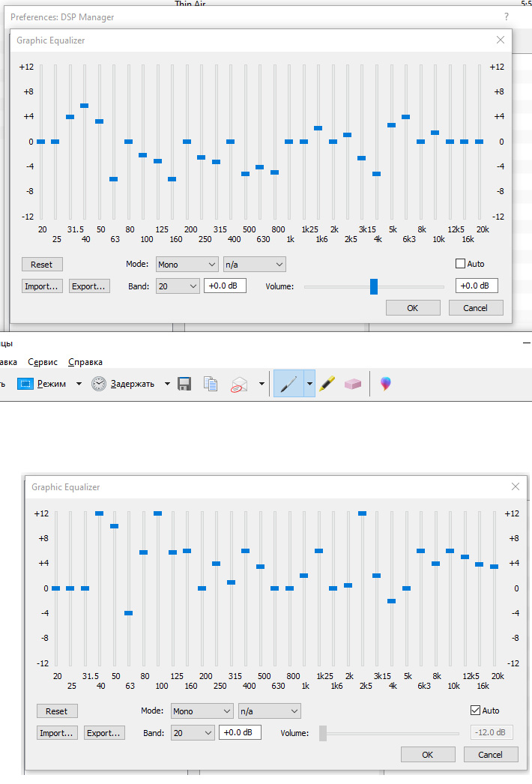Open the snip in Paint 3D icon
Image resolution: width=532 pixels, height=784 pixels.
(x=385, y=384)
